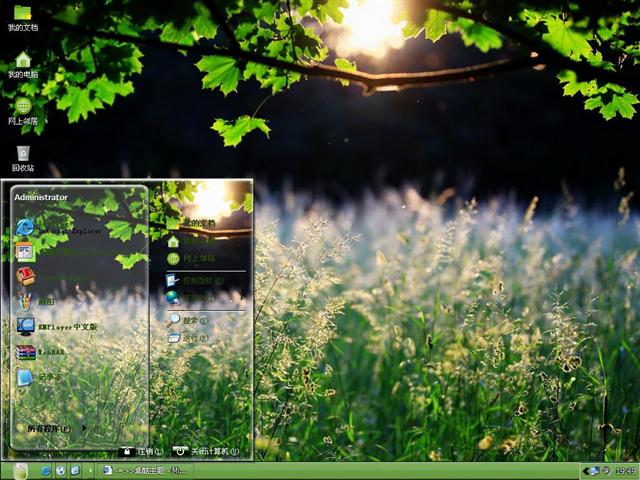The image size is (640, 480).
Task: Open the 回收站 recycle bin icon
Action: (22, 155)
